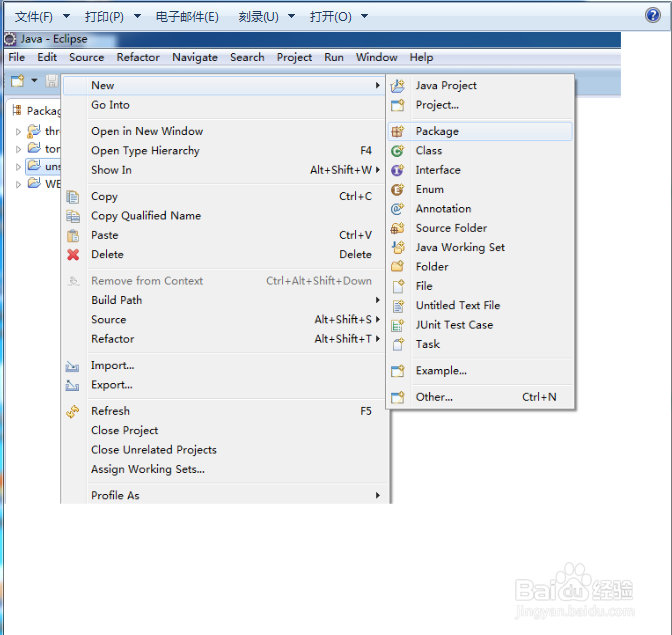Click the Java Working Set icon
The height and width of the screenshot is (635, 672).
coord(398,247)
